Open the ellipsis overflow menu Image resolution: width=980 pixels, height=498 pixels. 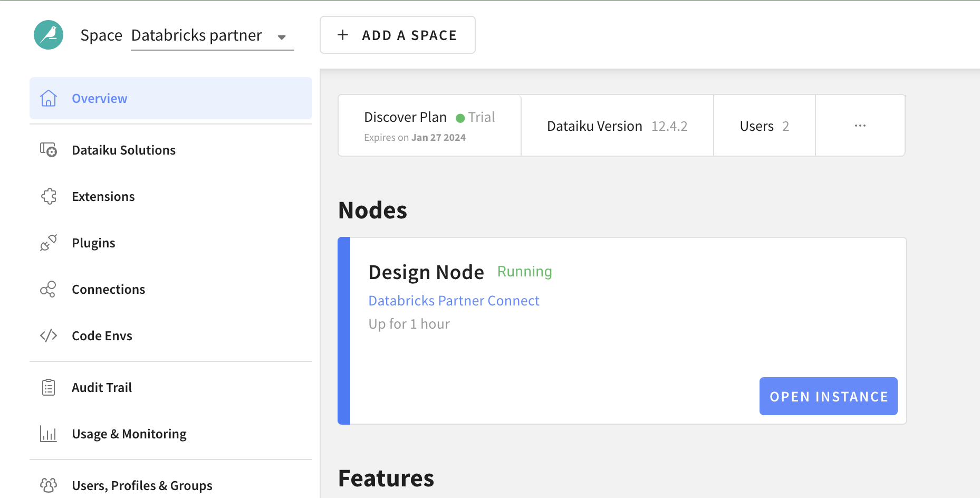[860, 126]
